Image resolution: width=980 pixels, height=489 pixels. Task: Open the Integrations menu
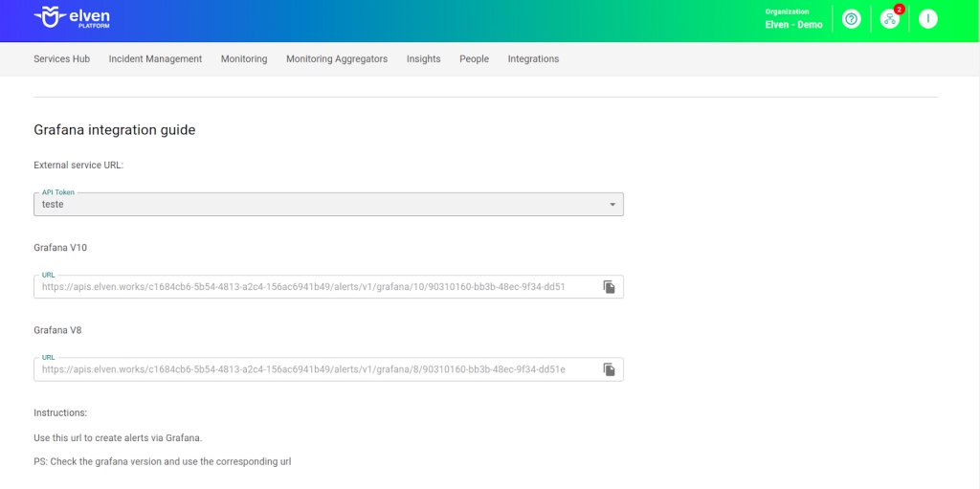coord(533,59)
